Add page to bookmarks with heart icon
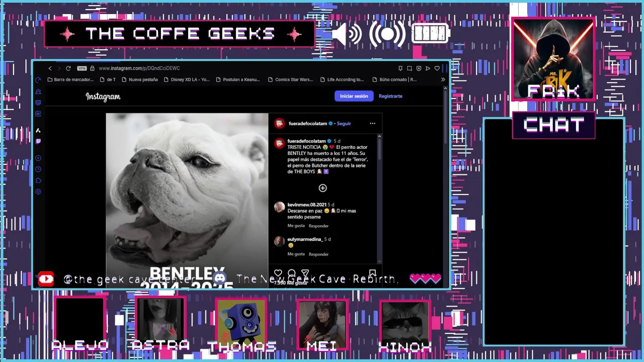The image size is (644, 362). 437,68
